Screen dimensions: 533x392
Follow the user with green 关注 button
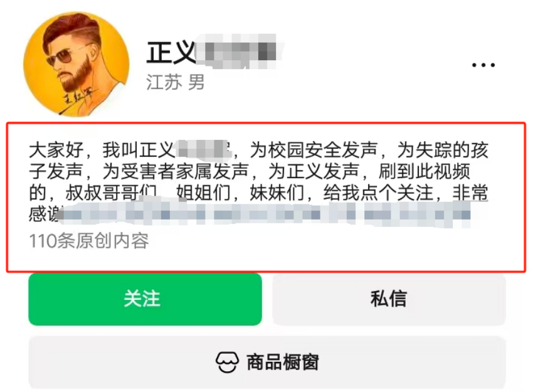[x=145, y=299]
